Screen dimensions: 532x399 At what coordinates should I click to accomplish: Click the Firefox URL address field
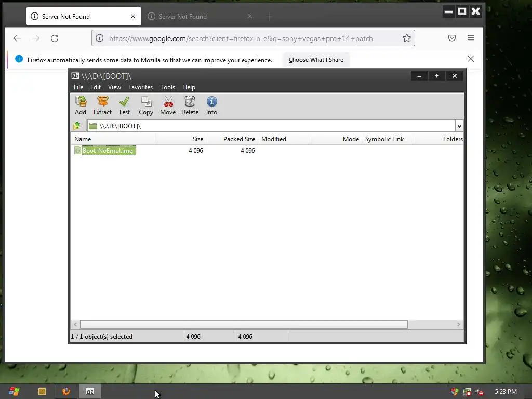coord(253,38)
